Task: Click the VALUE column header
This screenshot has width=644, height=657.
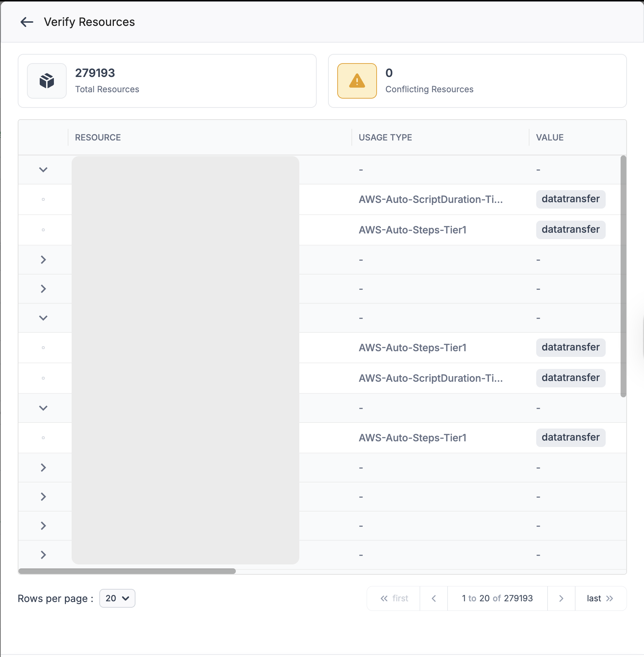Action: (x=550, y=138)
